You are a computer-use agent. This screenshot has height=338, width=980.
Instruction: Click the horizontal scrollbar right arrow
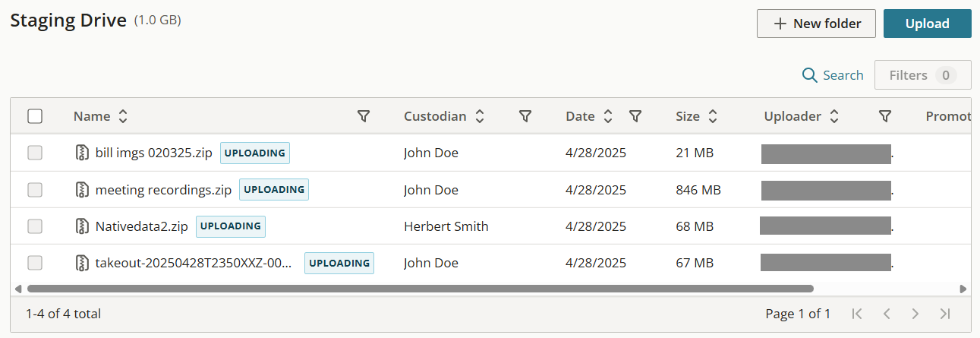click(x=963, y=289)
